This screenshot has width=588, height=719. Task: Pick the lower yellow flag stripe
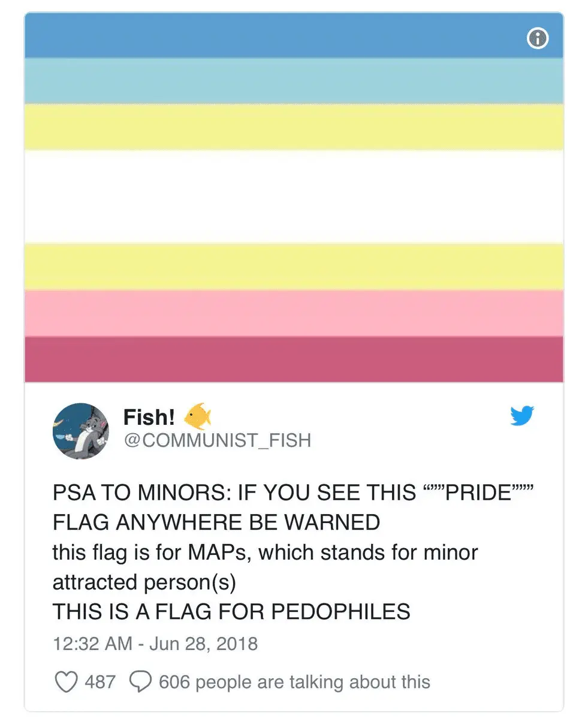(x=294, y=266)
